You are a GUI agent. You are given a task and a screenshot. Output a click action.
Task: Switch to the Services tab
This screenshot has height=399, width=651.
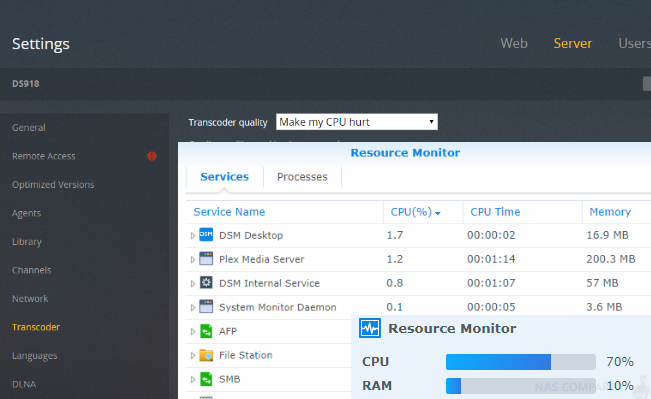[224, 177]
